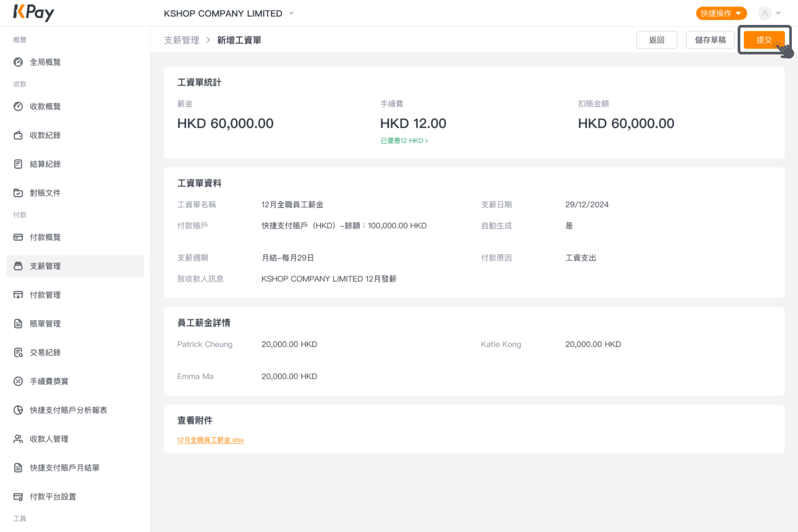Click fee value HKD 12.00
The height and width of the screenshot is (532, 798).
click(413, 124)
